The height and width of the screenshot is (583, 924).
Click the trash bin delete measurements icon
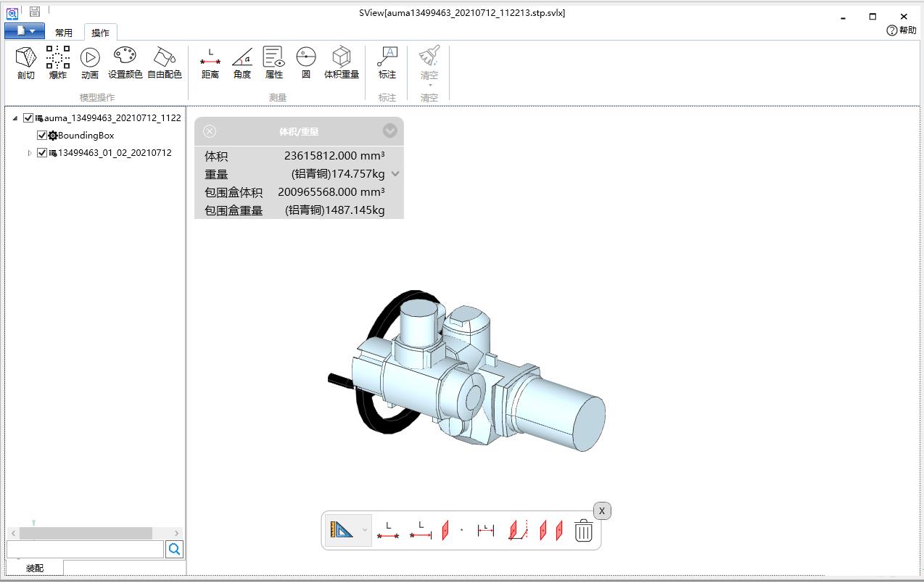click(x=584, y=531)
